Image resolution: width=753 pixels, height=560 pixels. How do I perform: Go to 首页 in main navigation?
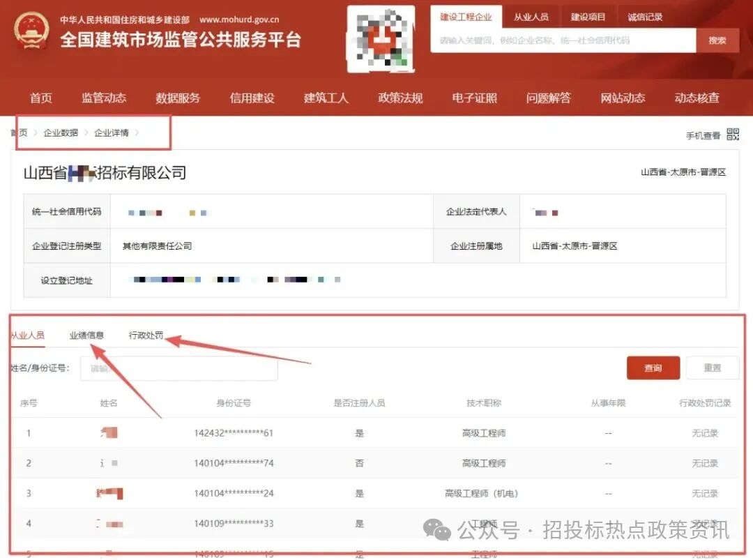(x=41, y=98)
